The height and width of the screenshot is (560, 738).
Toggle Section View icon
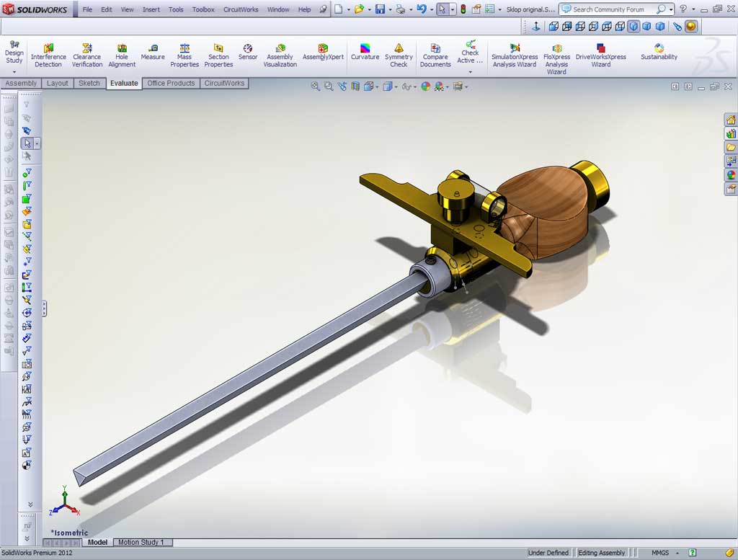[355, 86]
